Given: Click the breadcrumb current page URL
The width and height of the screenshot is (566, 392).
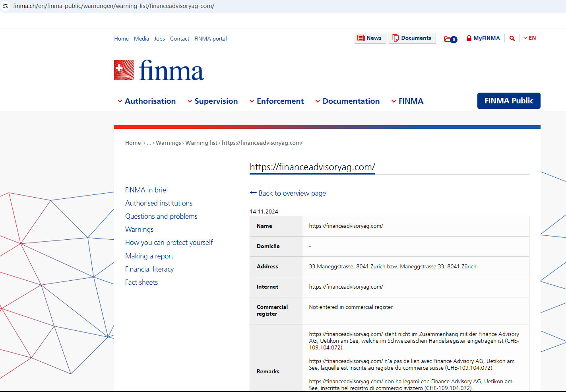Looking at the screenshot, I should (x=262, y=143).
